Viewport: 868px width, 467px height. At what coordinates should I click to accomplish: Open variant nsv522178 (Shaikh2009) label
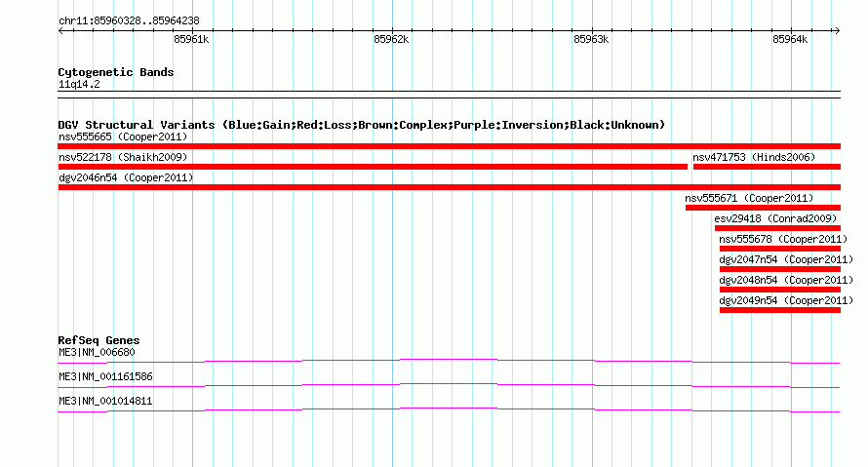123,157
